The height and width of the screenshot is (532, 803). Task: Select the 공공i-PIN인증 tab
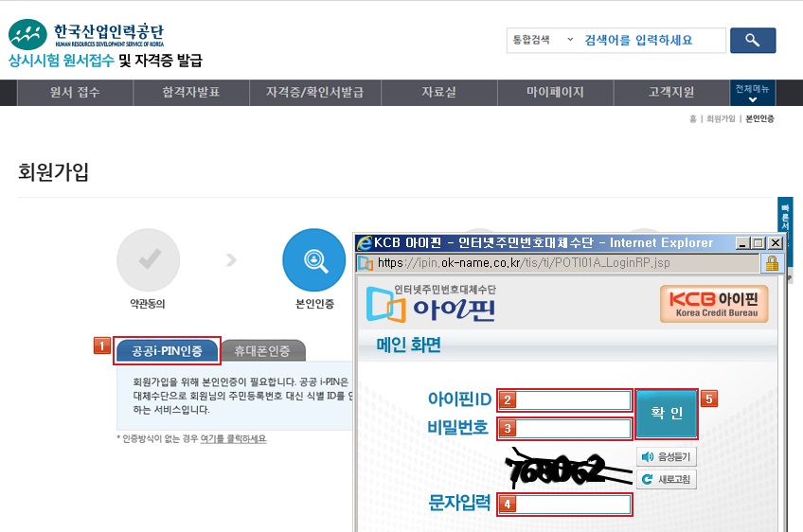coord(168,351)
